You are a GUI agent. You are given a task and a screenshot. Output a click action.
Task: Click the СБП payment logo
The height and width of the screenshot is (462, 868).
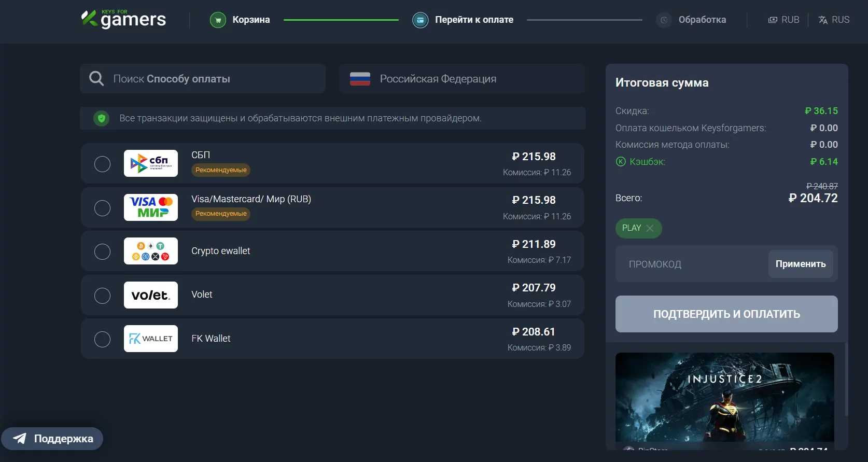(151, 163)
